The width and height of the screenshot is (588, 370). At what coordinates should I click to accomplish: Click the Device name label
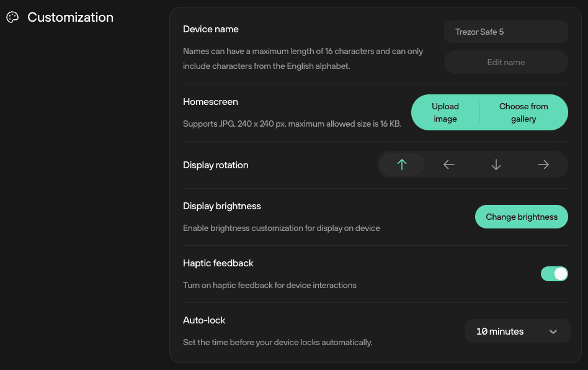click(x=211, y=29)
